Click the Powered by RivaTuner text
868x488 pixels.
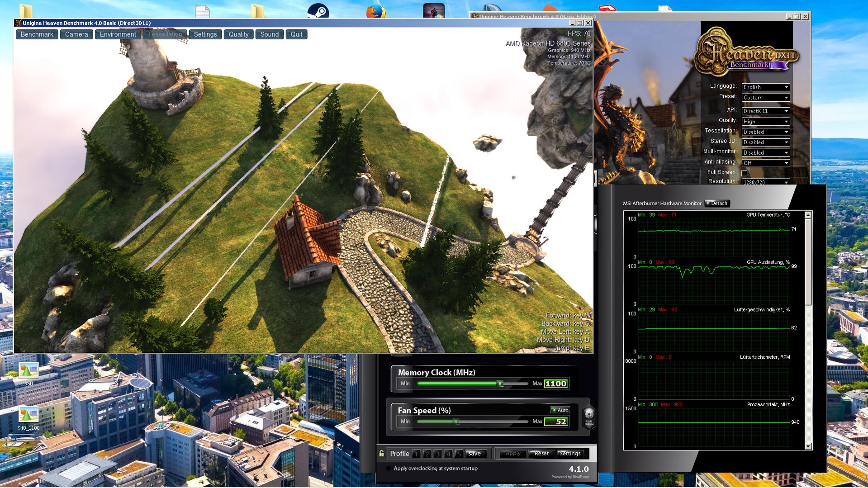point(570,477)
